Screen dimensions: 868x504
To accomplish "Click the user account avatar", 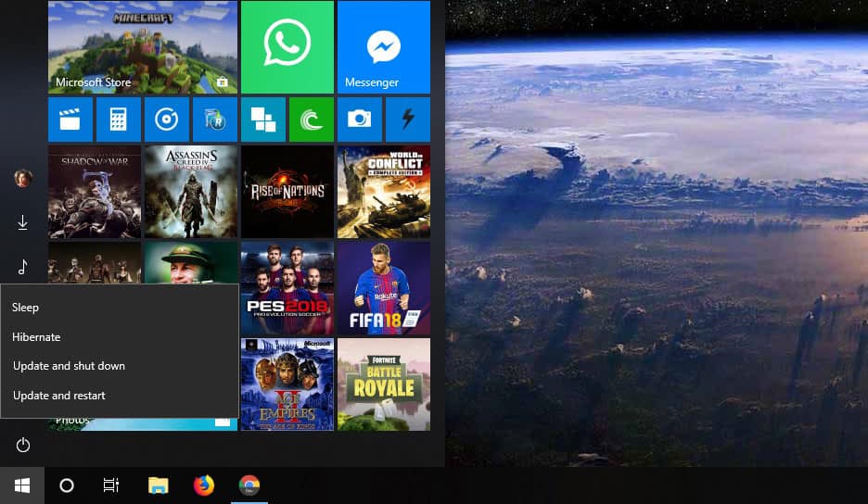I will coord(22,178).
